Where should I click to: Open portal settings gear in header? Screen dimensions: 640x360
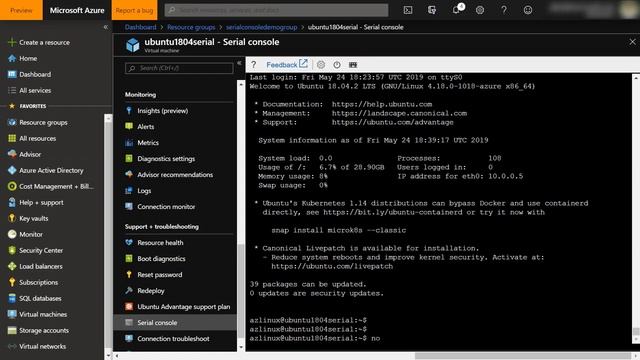click(480, 10)
